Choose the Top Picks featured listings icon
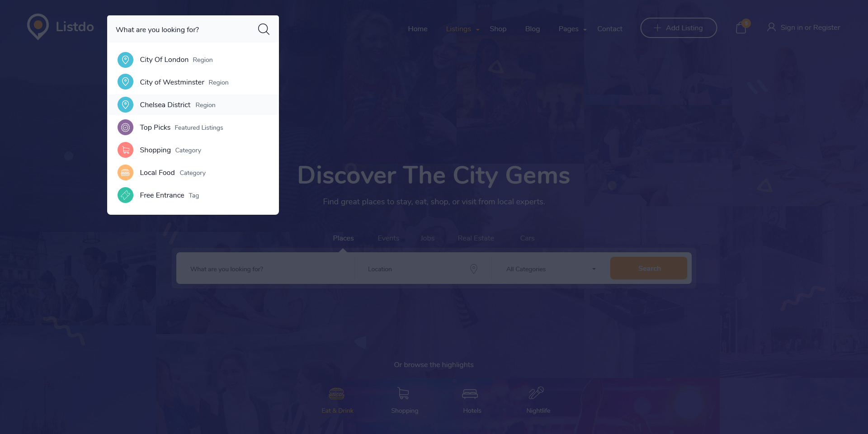868x434 pixels. click(x=125, y=127)
